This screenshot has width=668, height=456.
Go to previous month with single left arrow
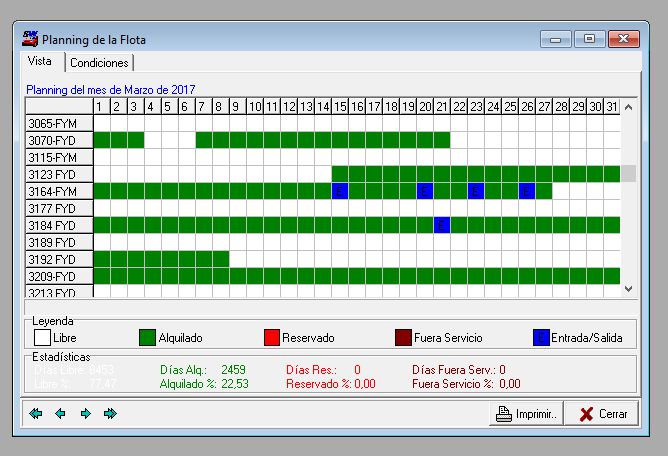[60, 413]
